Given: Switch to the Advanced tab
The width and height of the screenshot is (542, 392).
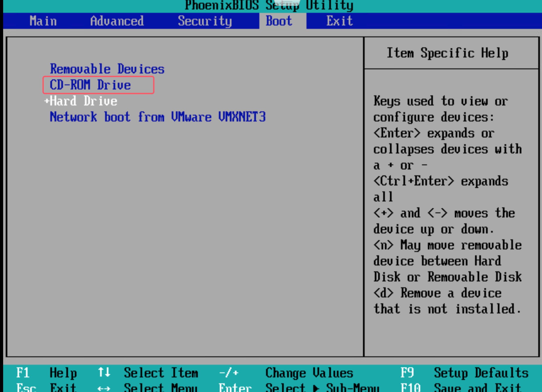Looking at the screenshot, I should [x=117, y=21].
